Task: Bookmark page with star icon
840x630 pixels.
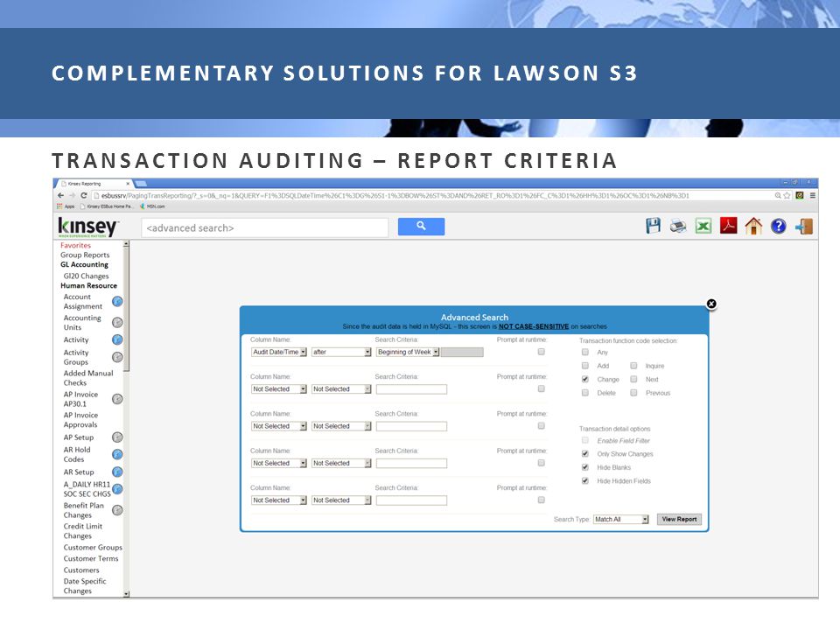Action: click(787, 195)
